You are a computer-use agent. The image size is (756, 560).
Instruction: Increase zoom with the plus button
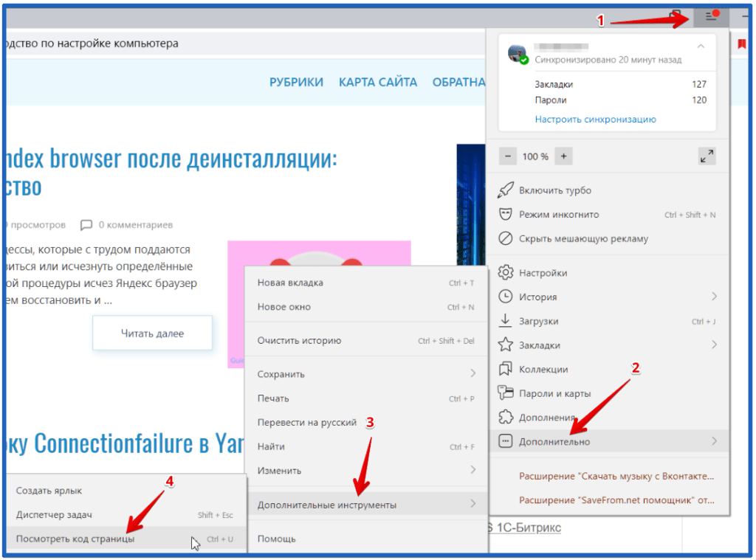[x=563, y=156]
